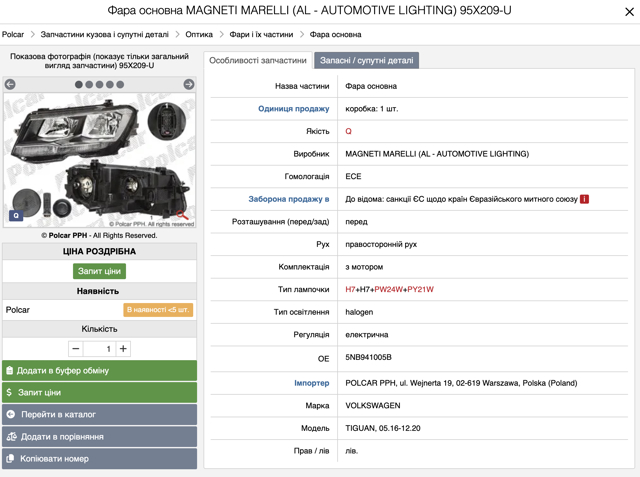This screenshot has height=477, width=640.
Task: Click Перейти в каталог button
Action: pos(99,414)
